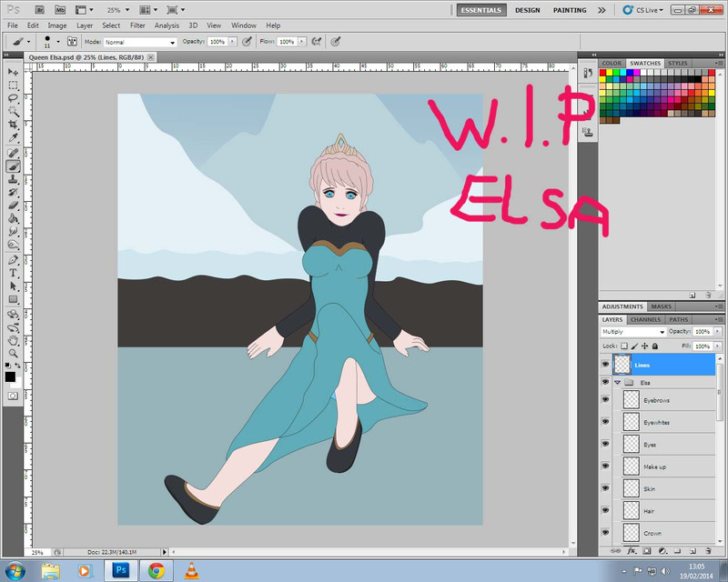Enable airbrush mode in options bar
The image size is (728, 582).
coord(316,42)
